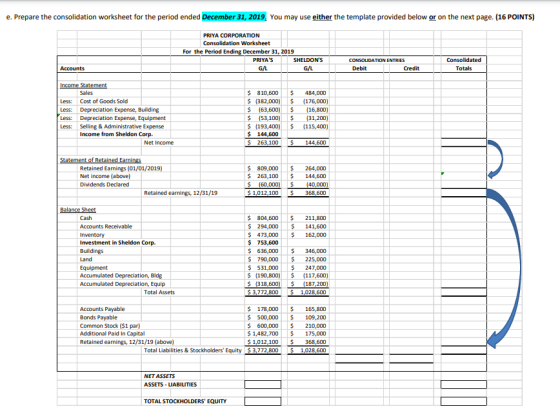Click the NET ASSETS label
560x420 pixels.
point(159,376)
